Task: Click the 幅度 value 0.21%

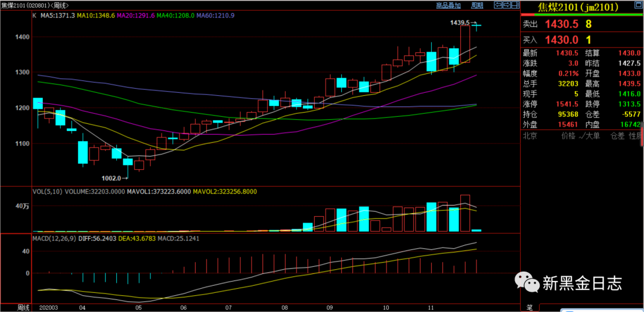Action: (567, 74)
